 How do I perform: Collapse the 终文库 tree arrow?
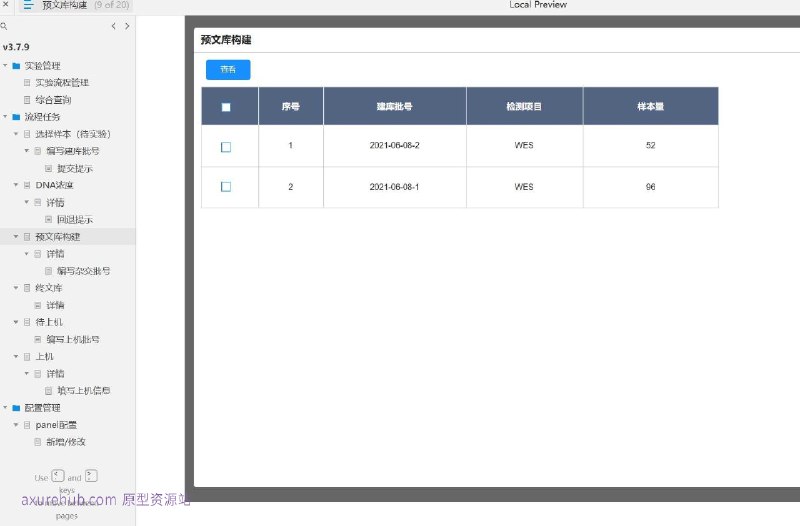pyautogui.click(x=16, y=288)
